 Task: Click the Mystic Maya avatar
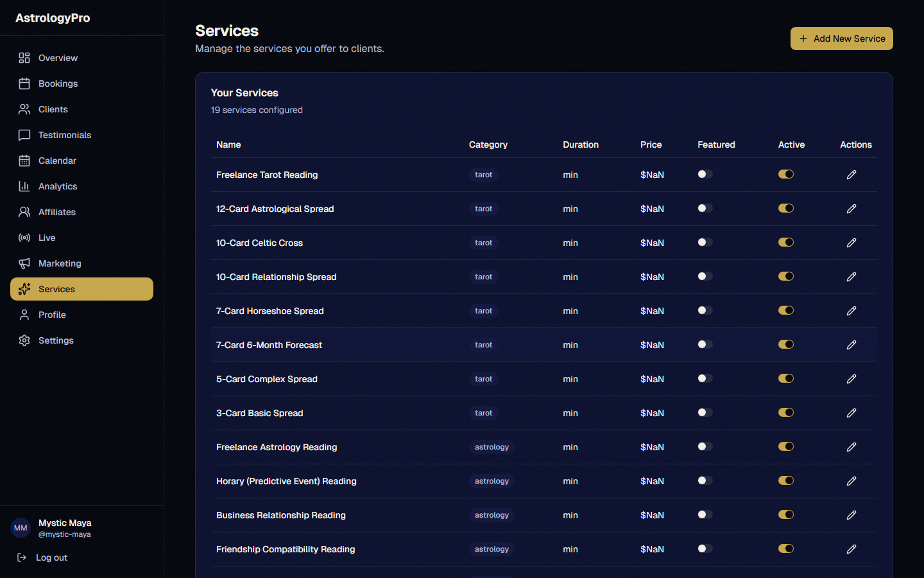(20, 528)
